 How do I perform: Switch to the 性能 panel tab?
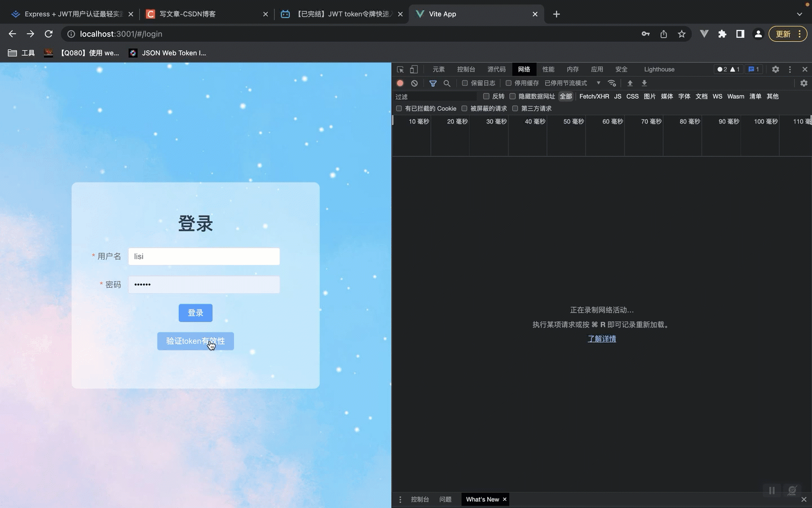[549, 69]
